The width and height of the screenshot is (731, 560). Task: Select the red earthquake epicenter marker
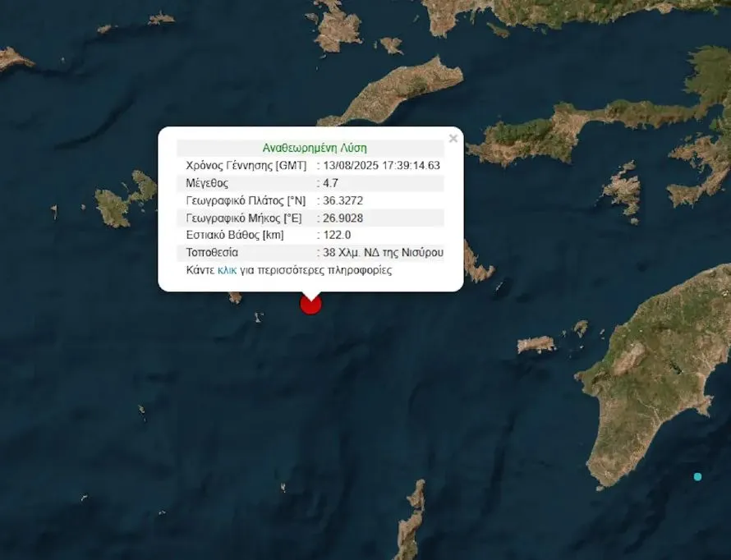(x=310, y=305)
